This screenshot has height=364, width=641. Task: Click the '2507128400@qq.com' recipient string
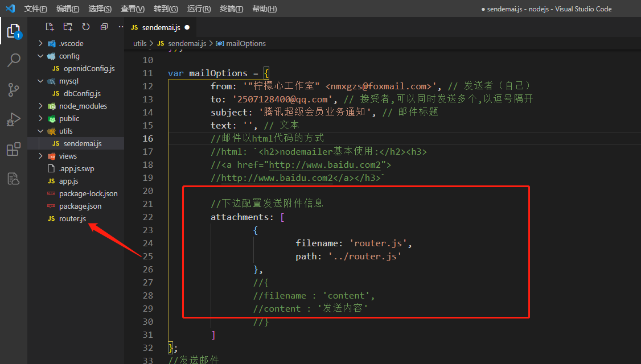(282, 100)
